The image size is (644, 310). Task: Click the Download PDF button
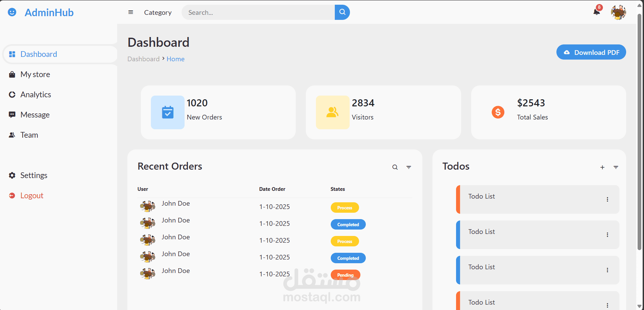(591, 52)
